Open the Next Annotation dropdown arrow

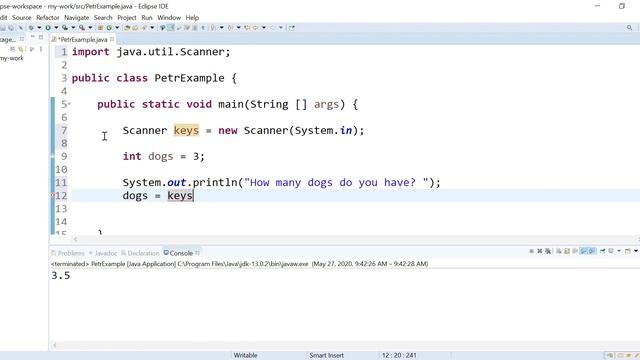pyautogui.click(x=222, y=28)
